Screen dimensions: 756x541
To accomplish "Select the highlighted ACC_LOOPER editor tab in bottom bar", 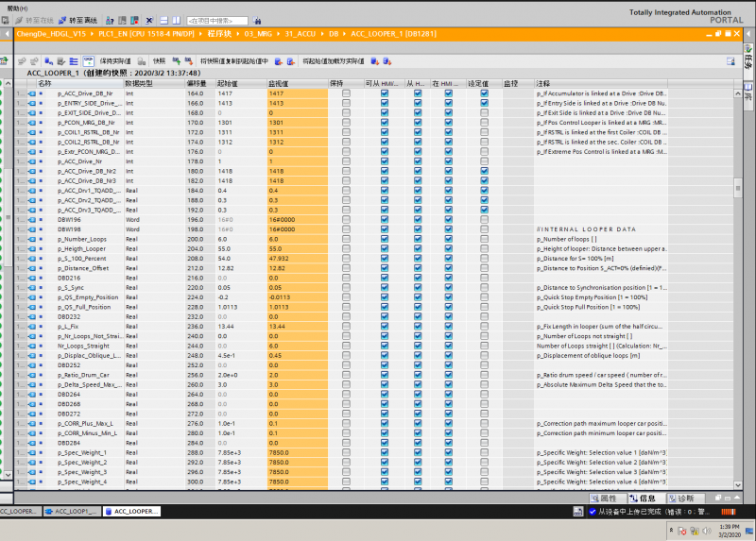I will click(131, 511).
